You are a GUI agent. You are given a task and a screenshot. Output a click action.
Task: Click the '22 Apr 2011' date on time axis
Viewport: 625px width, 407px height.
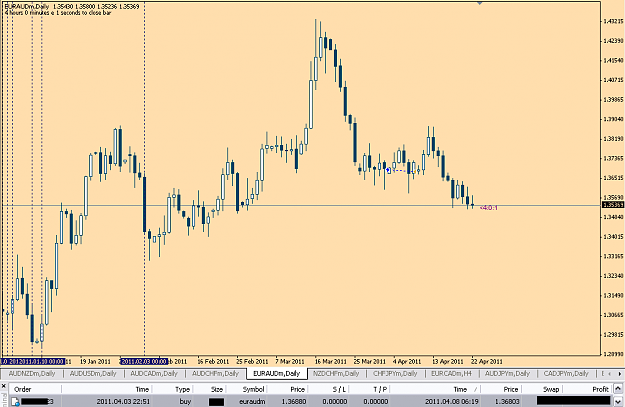[487, 362]
